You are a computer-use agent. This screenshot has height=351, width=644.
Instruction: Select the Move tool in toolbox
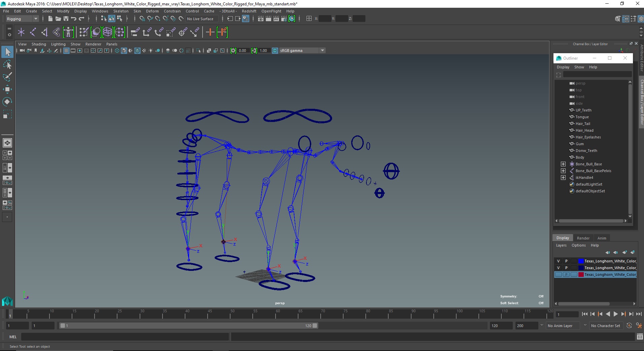click(7, 89)
